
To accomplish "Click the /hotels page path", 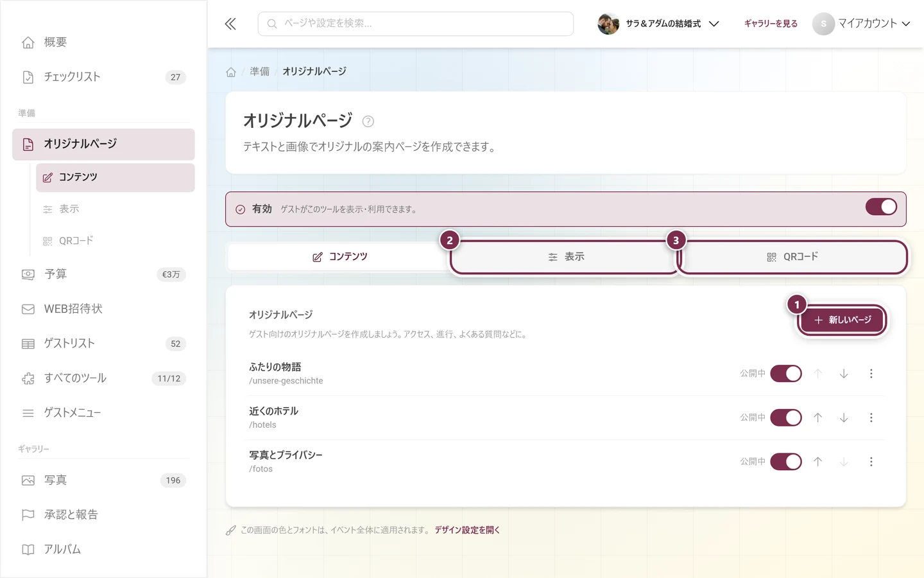I will (x=262, y=425).
